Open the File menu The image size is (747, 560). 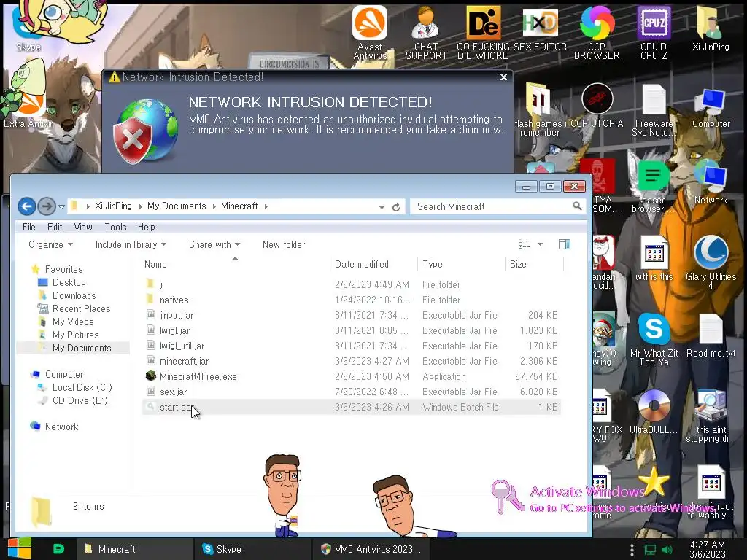tap(29, 227)
